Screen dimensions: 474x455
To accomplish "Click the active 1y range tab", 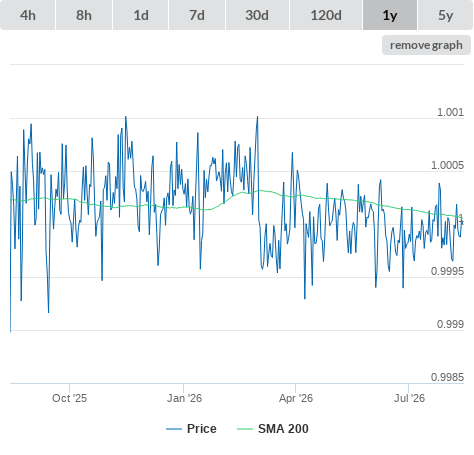I will (390, 15).
